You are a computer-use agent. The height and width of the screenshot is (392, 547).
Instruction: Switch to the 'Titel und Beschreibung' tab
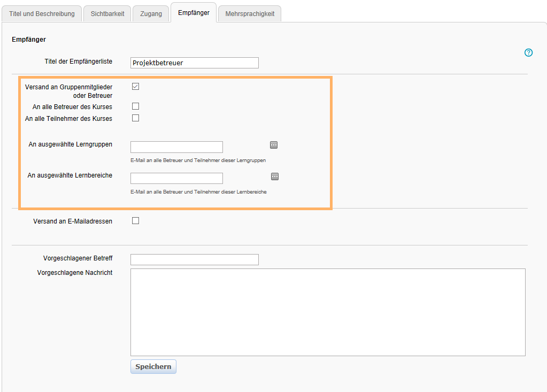[42, 14]
